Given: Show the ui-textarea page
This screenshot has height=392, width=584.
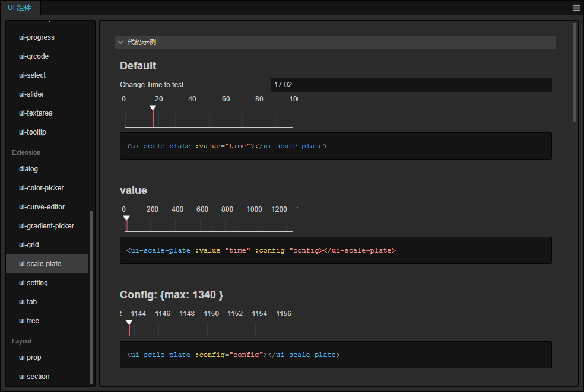Looking at the screenshot, I should click(36, 113).
